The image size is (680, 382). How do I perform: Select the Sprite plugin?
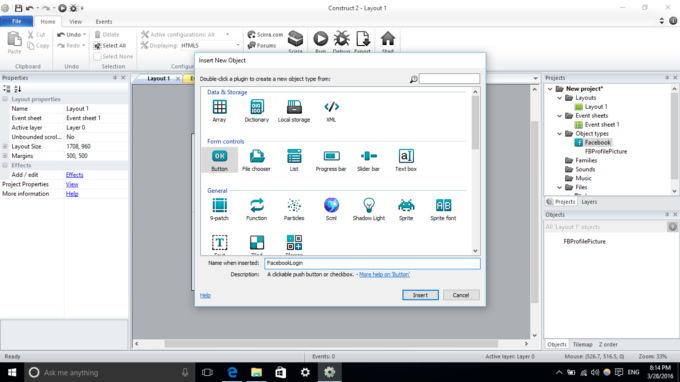click(406, 209)
